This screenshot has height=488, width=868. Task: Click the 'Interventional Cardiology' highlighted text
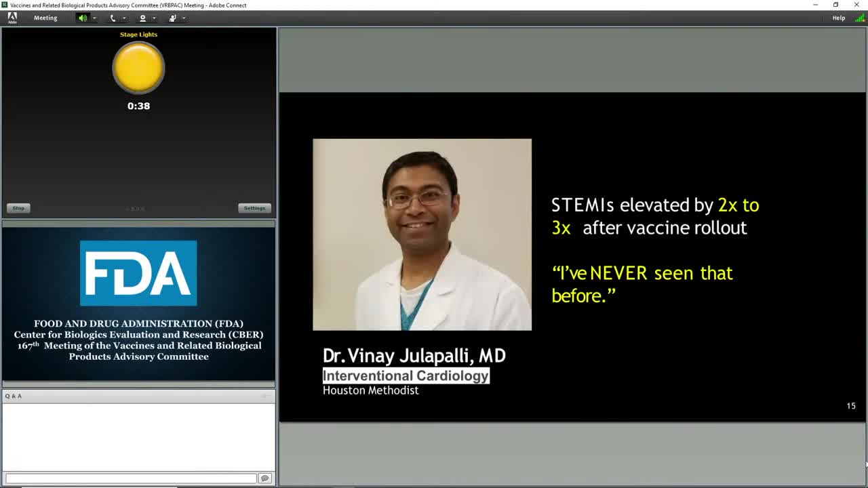point(406,375)
